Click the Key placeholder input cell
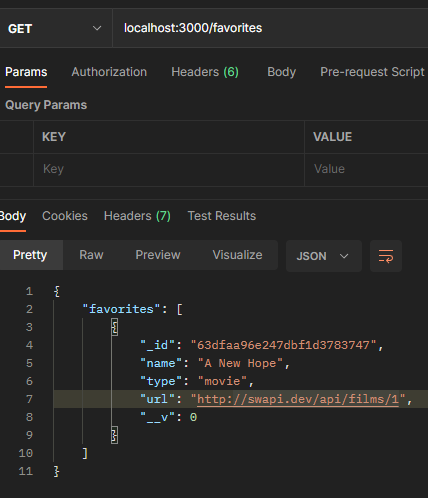This screenshot has width=428, height=498. click(169, 169)
